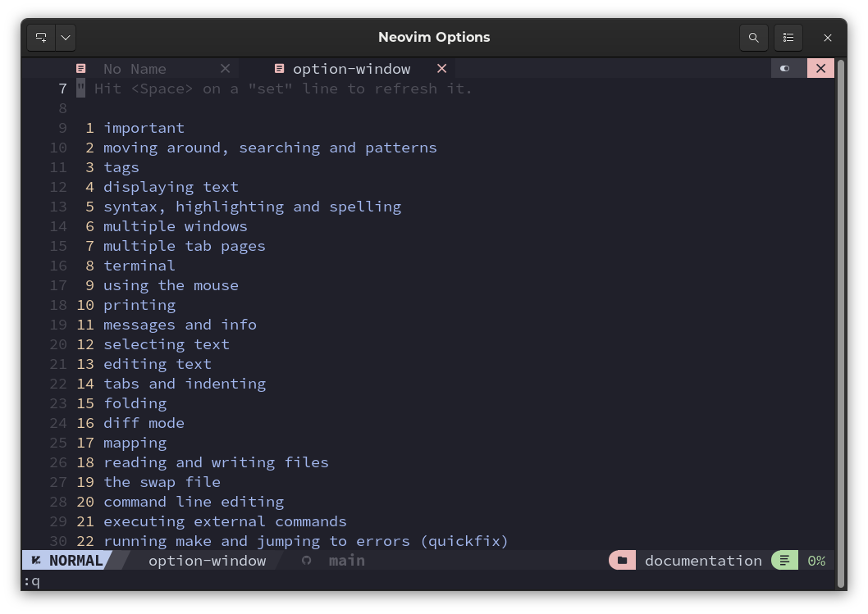Click the git branch icon beside main
Viewport: 868px width, 614px height.
pyautogui.click(x=306, y=561)
